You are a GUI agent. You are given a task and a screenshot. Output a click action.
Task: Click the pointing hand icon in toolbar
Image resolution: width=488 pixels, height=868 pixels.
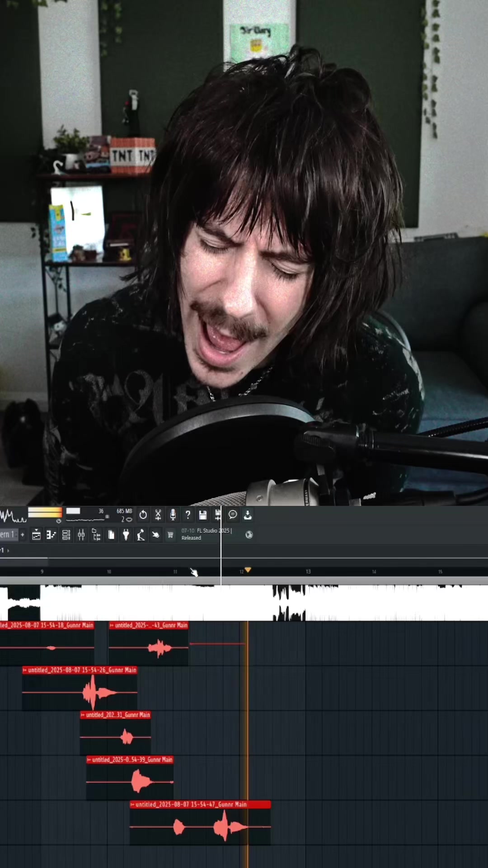tap(155, 535)
